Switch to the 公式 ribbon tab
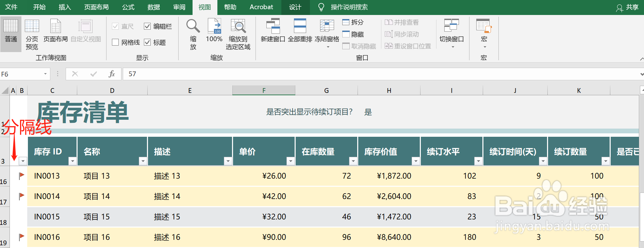Screen dimensions: 644x248 pyautogui.click(x=128, y=7)
